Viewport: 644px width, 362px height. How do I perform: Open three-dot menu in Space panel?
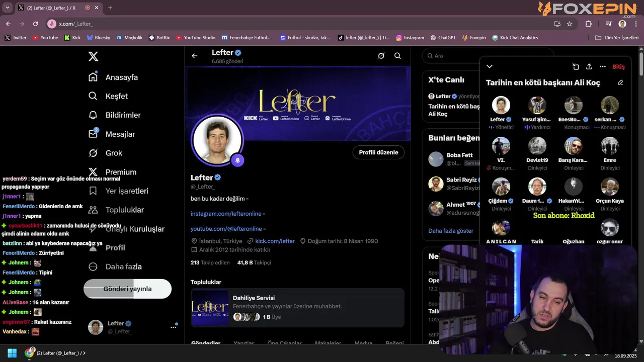pyautogui.click(x=603, y=66)
